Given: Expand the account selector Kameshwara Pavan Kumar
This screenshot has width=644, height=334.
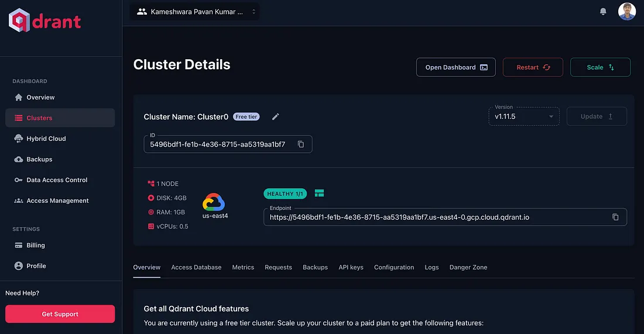Looking at the screenshot, I should tap(195, 12).
